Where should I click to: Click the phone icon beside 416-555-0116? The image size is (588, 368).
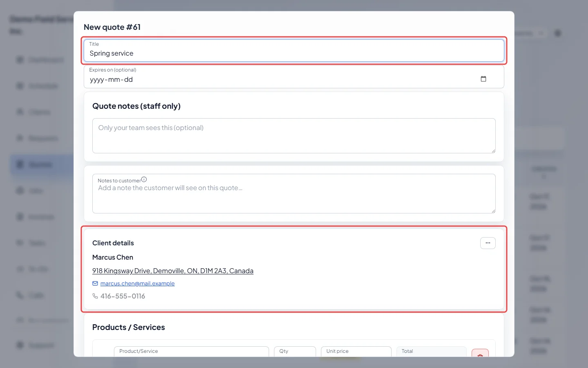[x=95, y=296]
